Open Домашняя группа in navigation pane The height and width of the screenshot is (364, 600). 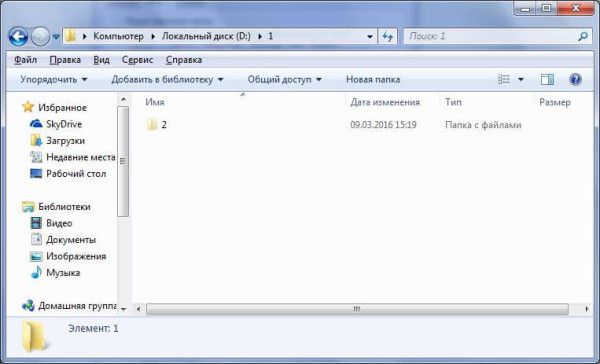tap(77, 306)
